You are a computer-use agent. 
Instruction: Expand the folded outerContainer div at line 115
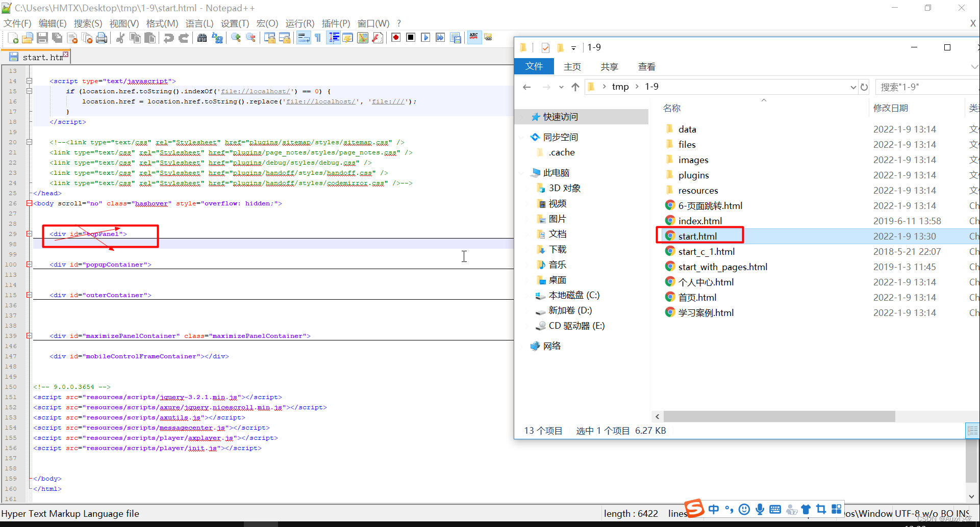(x=29, y=295)
